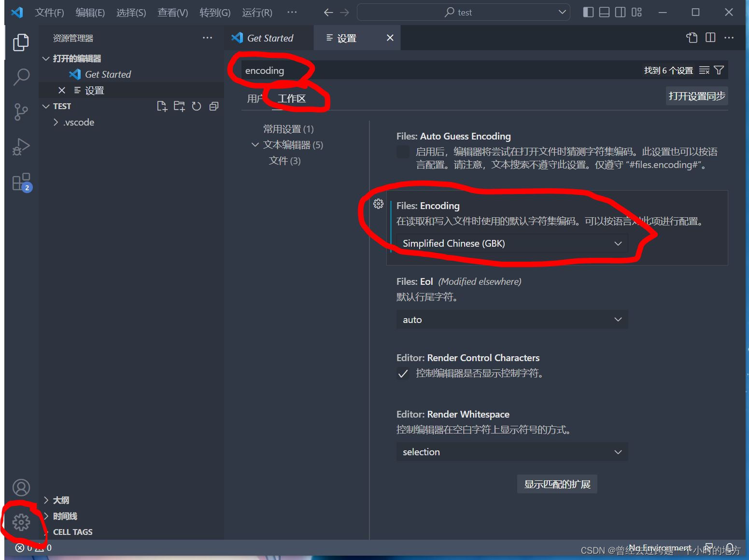Open the Manage gear in bottom left
The width and height of the screenshot is (749, 560).
pyautogui.click(x=21, y=522)
